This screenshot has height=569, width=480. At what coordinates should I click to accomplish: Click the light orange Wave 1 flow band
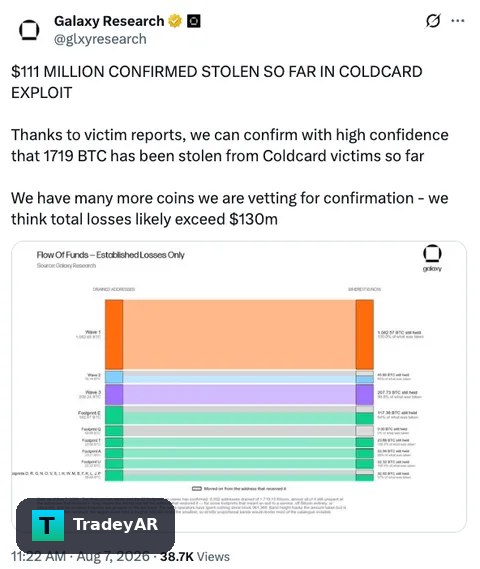pos(239,335)
